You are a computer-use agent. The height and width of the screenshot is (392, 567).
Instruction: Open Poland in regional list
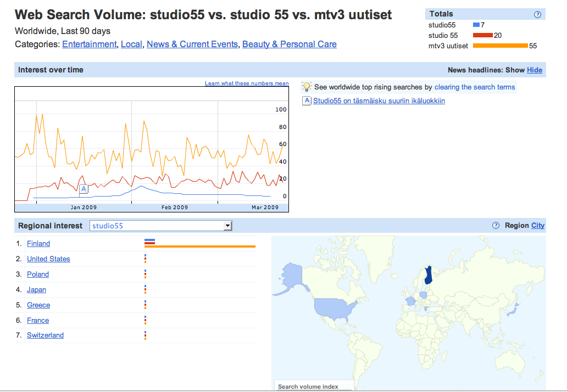coord(37,274)
